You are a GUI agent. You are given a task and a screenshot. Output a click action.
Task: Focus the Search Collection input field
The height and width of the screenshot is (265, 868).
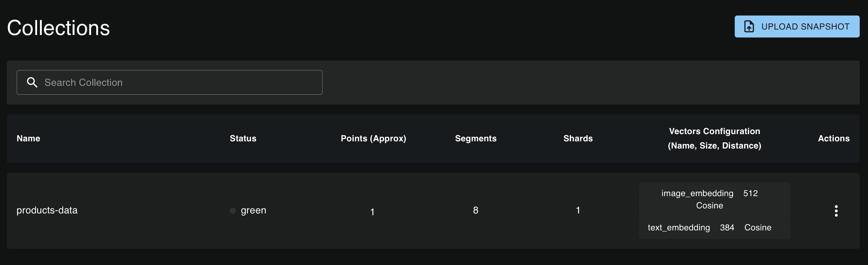180,83
